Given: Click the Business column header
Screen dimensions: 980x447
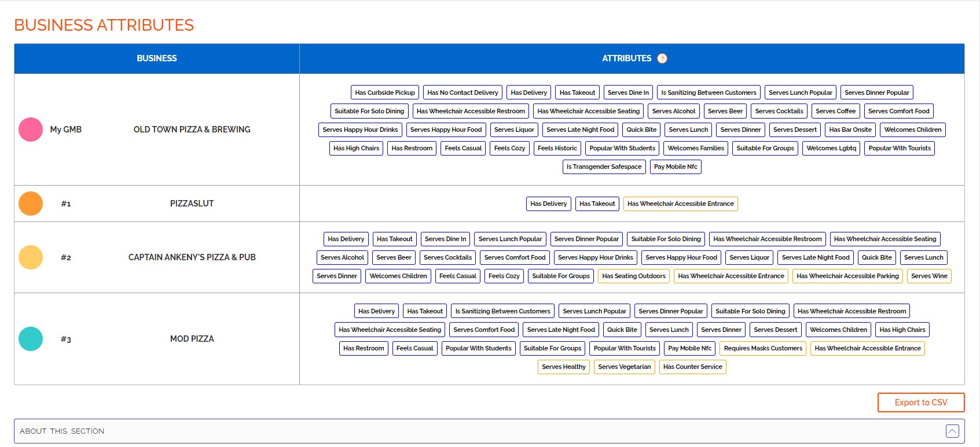Looking at the screenshot, I should click(157, 58).
